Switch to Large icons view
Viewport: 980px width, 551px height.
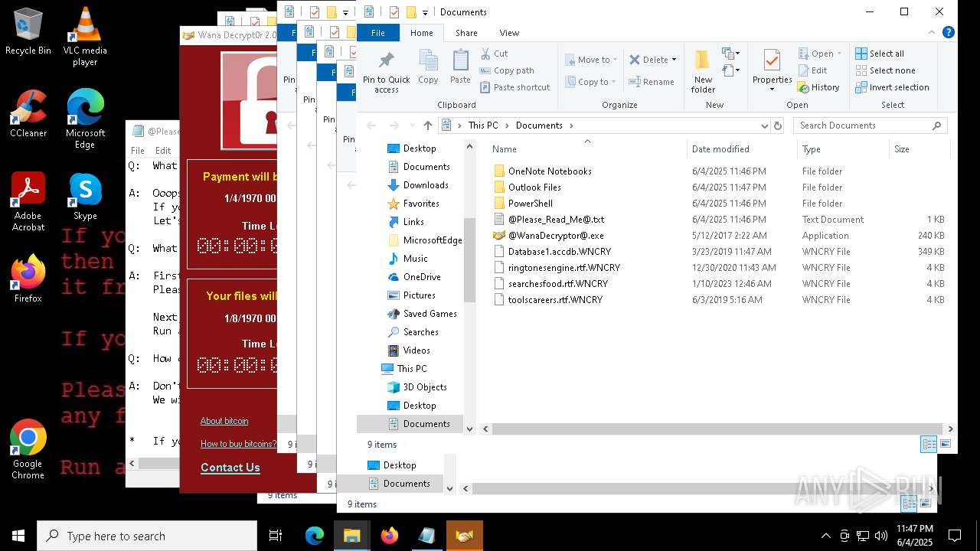946,444
